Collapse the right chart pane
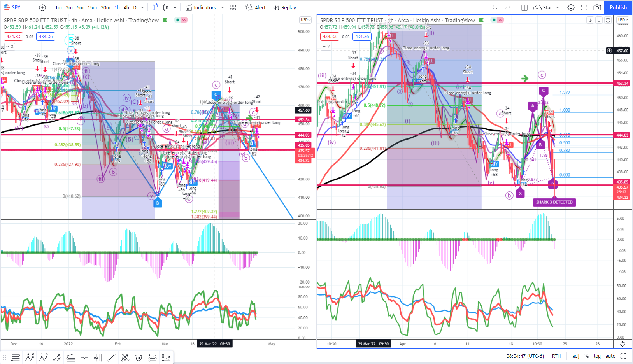This screenshot has height=364, width=633. click(x=599, y=20)
